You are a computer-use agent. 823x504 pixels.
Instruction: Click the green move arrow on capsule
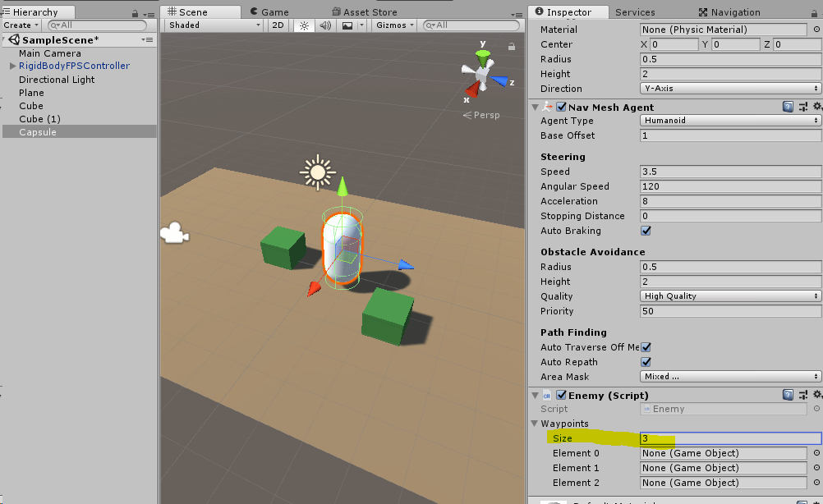coord(343,186)
